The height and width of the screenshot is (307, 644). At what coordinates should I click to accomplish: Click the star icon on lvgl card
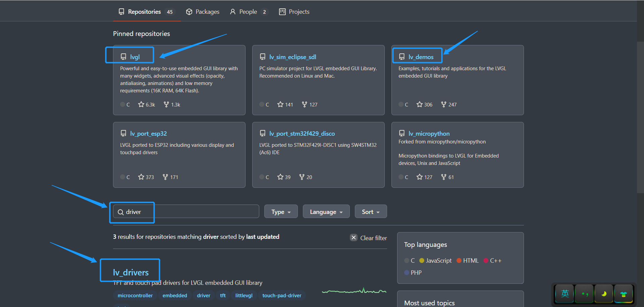point(141,104)
